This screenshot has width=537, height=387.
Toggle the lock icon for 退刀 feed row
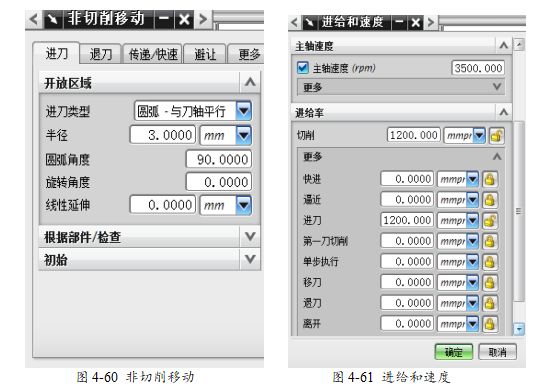490,303
